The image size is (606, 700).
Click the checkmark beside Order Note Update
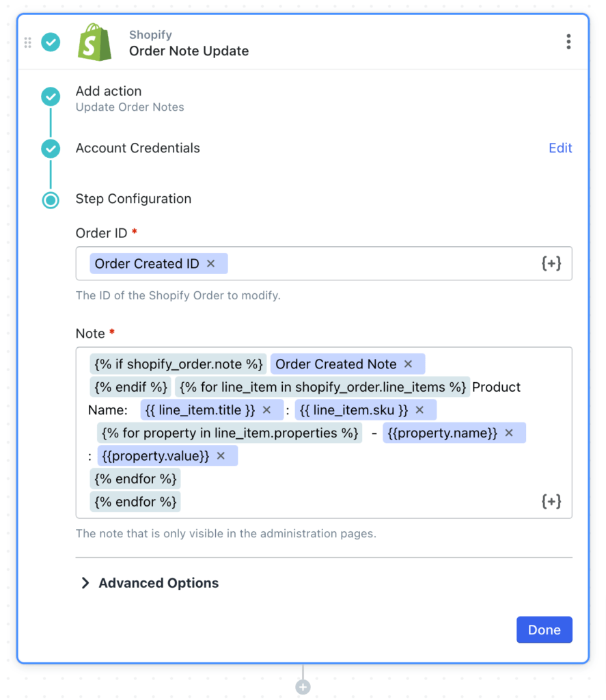pyautogui.click(x=51, y=42)
